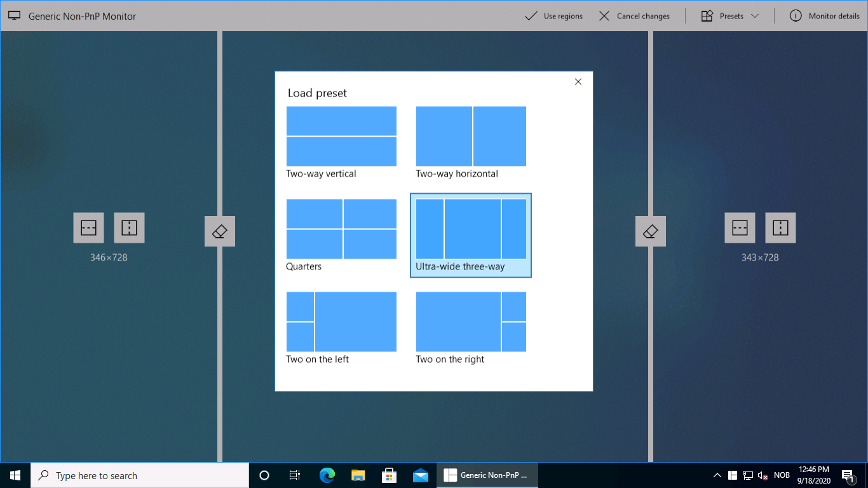Click the monitor icon beside Generic Non-PnP Monitor
The image size is (868, 488).
pos(14,15)
